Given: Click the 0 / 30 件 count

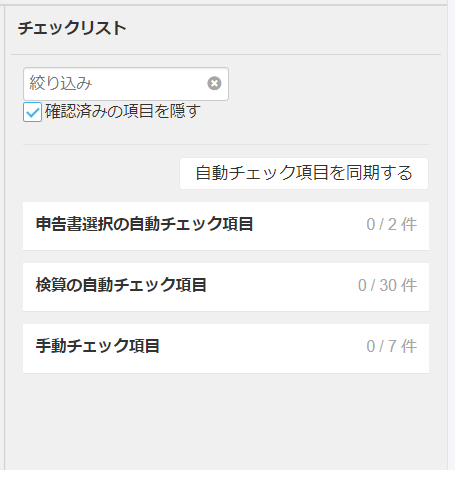Looking at the screenshot, I should [x=387, y=285].
